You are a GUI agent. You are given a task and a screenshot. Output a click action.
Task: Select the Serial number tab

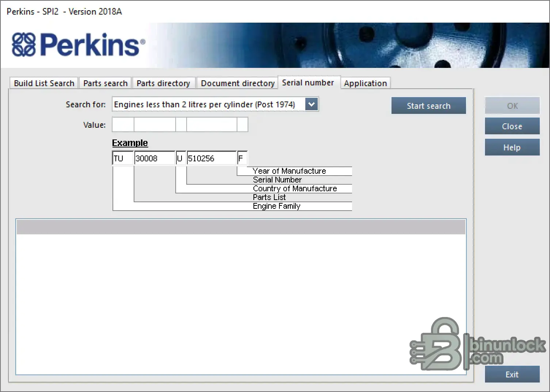click(x=308, y=82)
